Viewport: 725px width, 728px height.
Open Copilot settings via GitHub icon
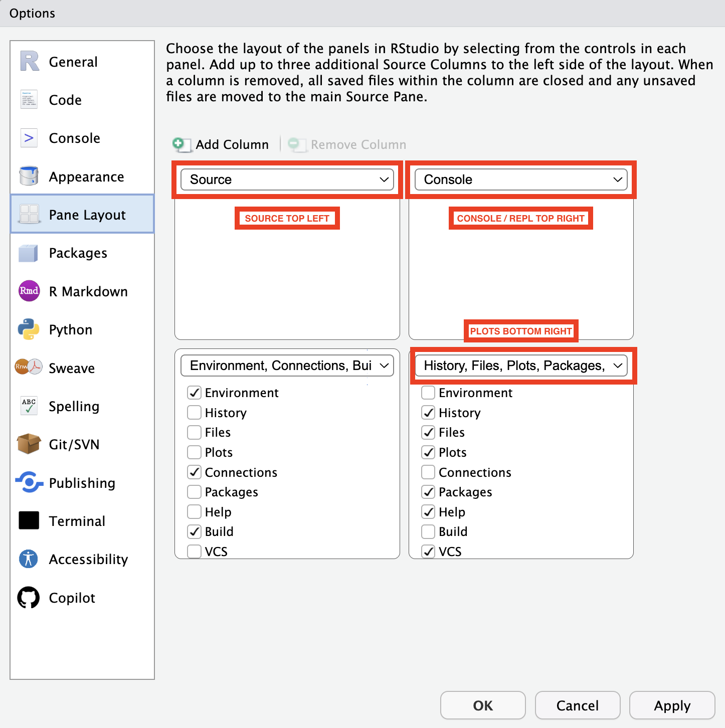[29, 597]
